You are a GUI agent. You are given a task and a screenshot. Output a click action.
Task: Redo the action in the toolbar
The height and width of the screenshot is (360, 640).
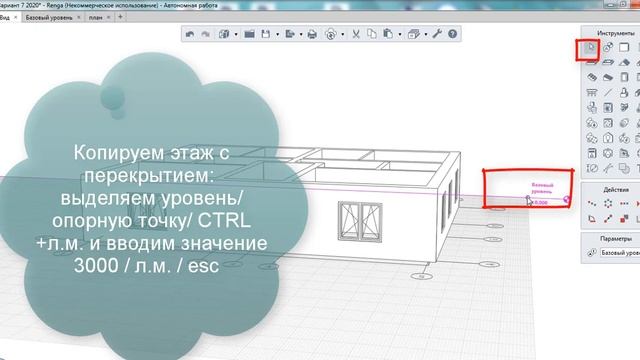(x=206, y=34)
